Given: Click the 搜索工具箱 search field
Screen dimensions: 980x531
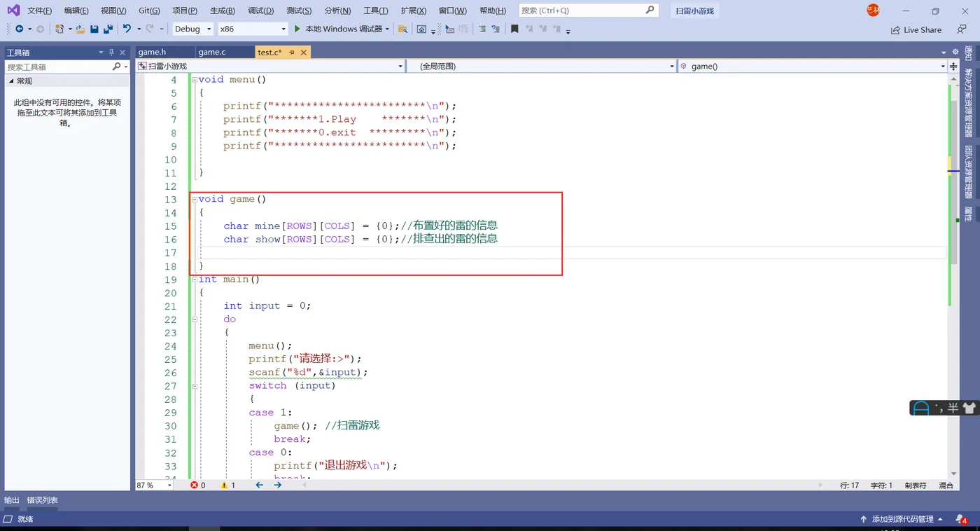Looking at the screenshot, I should click(x=58, y=67).
